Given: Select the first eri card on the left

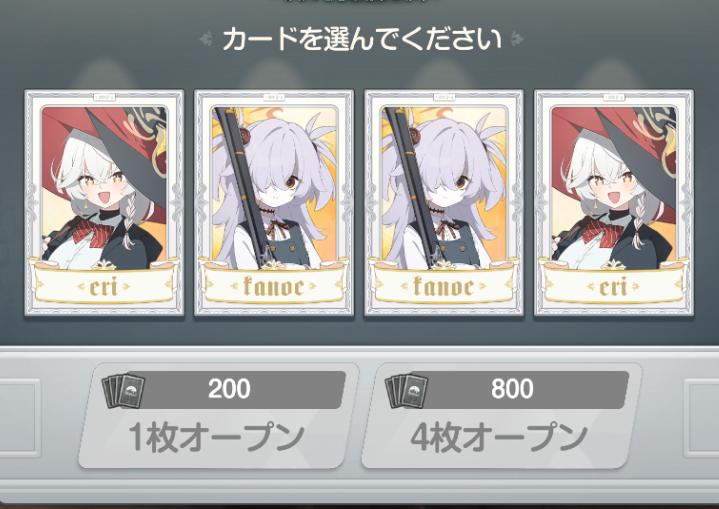Looking at the screenshot, I should click(104, 203).
